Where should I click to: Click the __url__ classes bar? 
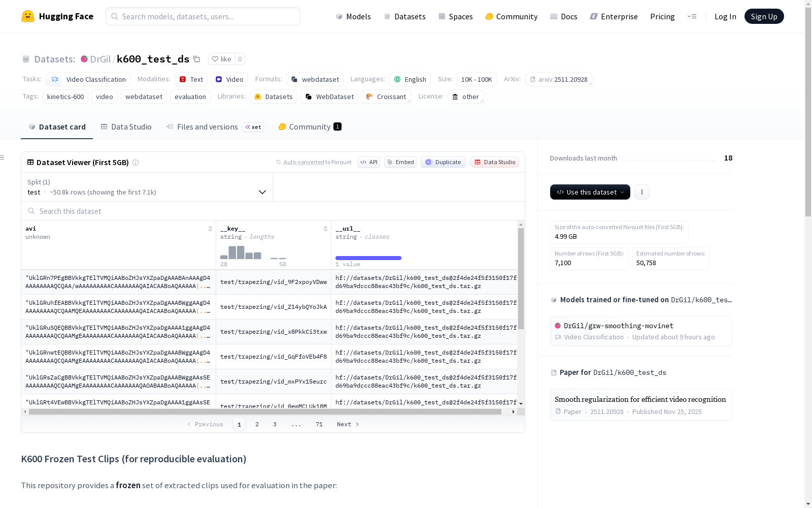[x=368, y=258]
